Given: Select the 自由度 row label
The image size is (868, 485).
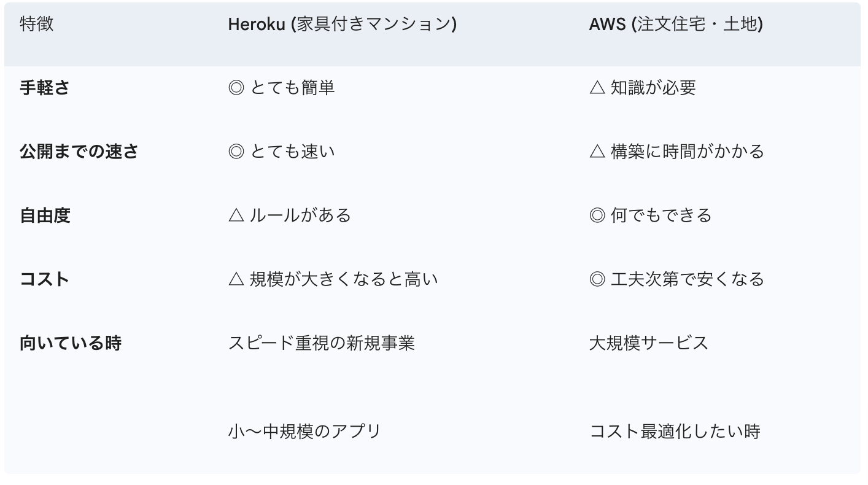Looking at the screenshot, I should [x=45, y=215].
